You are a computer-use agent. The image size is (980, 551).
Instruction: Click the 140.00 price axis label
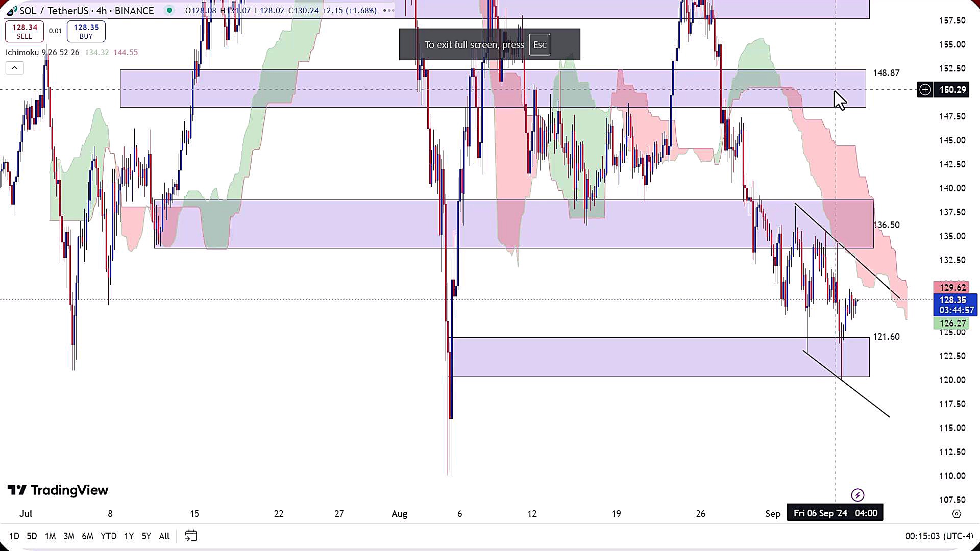[952, 188]
